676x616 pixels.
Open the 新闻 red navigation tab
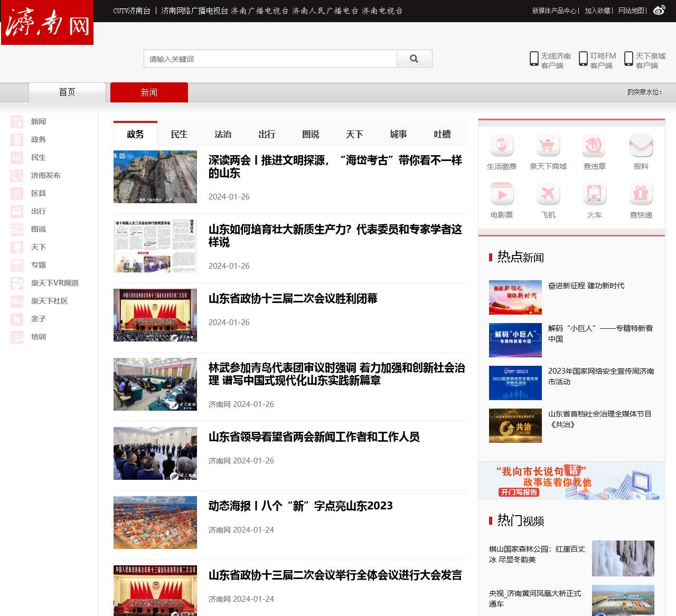149,92
